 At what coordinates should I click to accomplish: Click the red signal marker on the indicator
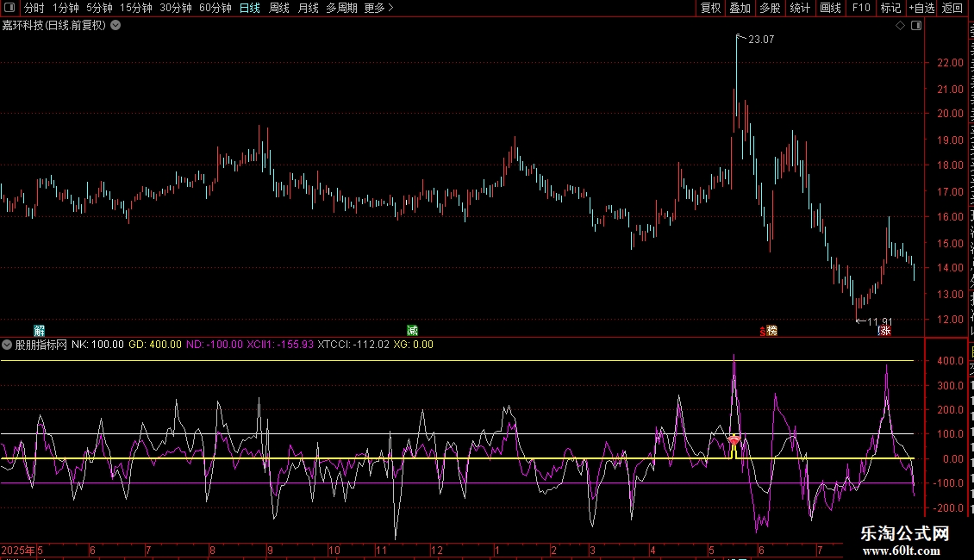(x=734, y=441)
